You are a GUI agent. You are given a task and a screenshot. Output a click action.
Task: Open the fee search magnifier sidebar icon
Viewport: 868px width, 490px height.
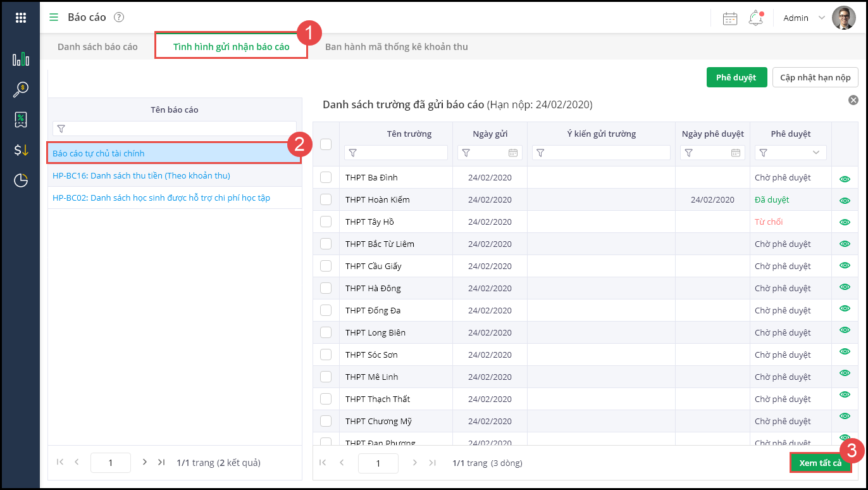pos(21,90)
